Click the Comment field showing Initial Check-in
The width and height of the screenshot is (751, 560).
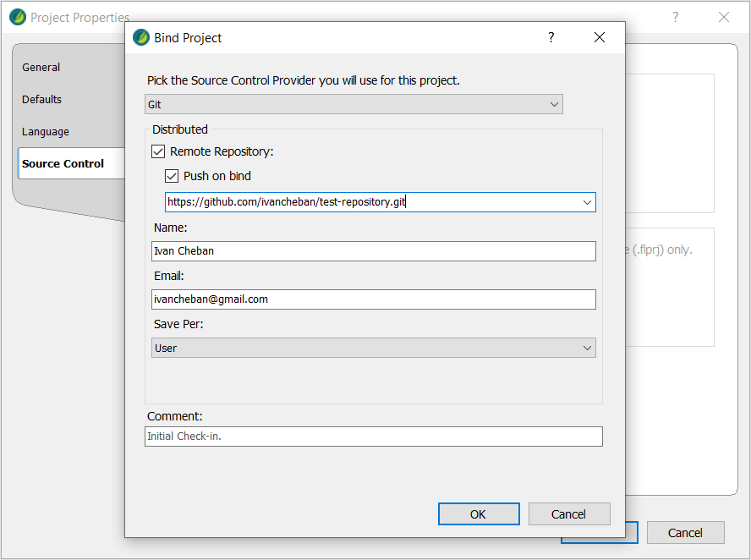pyautogui.click(x=372, y=436)
